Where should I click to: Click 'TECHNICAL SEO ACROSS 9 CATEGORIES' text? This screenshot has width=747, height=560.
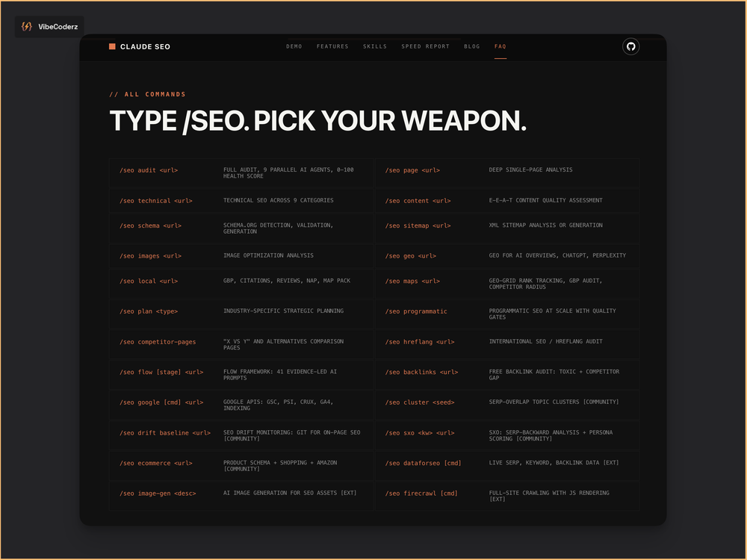pyautogui.click(x=278, y=200)
